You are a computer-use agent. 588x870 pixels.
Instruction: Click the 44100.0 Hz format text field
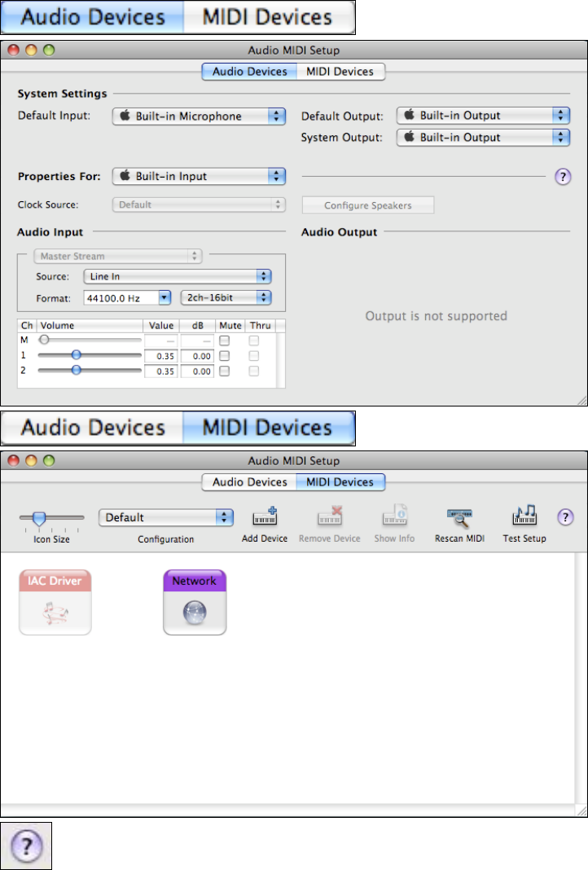[x=121, y=298]
